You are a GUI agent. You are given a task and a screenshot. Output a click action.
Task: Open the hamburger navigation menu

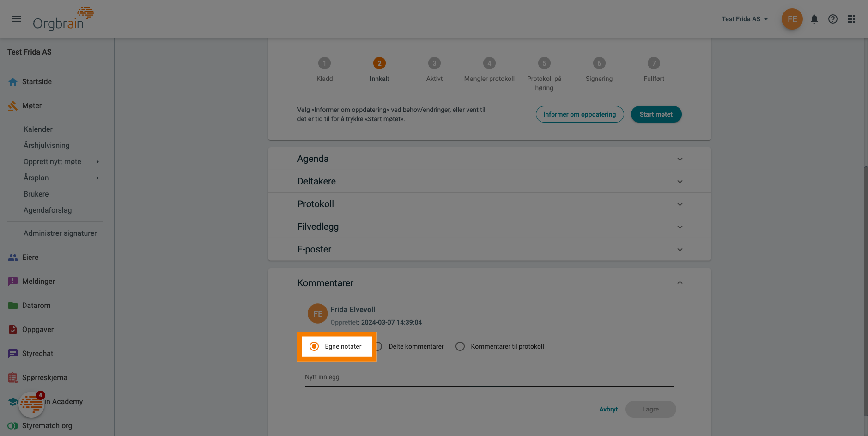click(x=17, y=19)
